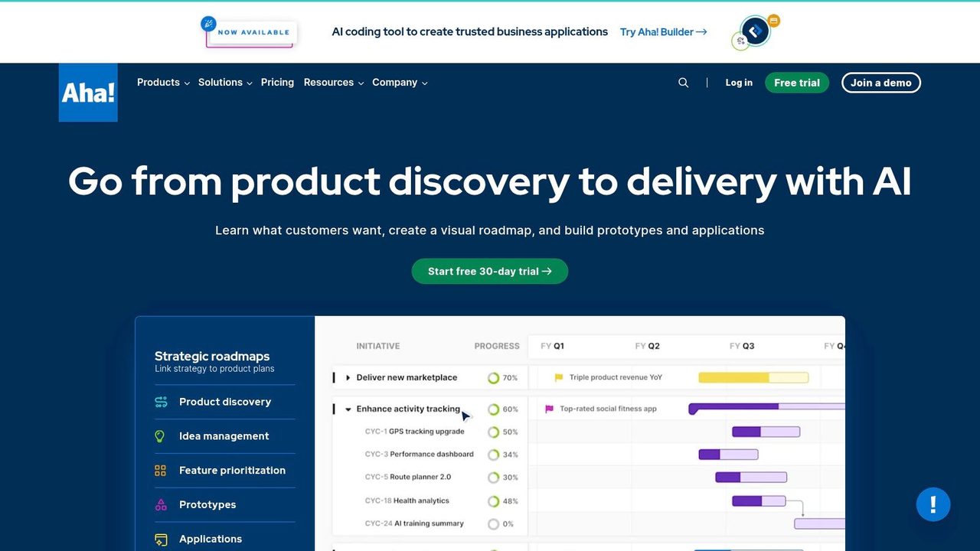Click the CYC-3 Performance dashboard row

(420, 455)
